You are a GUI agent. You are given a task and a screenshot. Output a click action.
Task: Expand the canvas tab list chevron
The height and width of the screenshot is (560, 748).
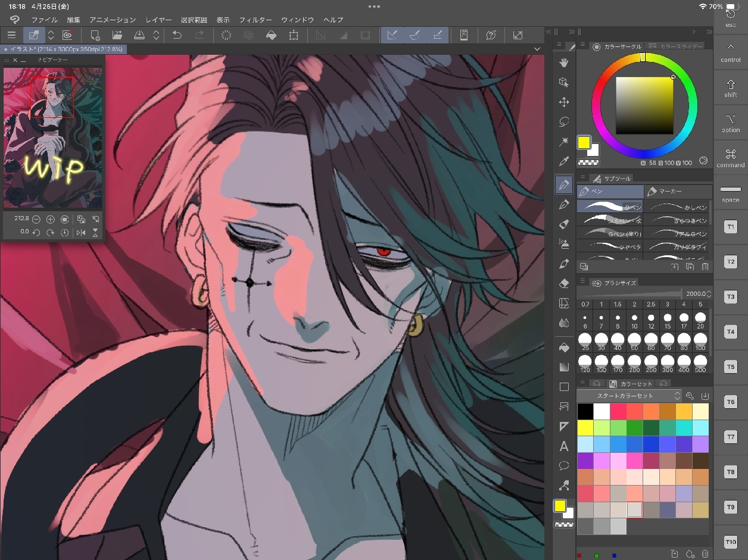(537, 49)
